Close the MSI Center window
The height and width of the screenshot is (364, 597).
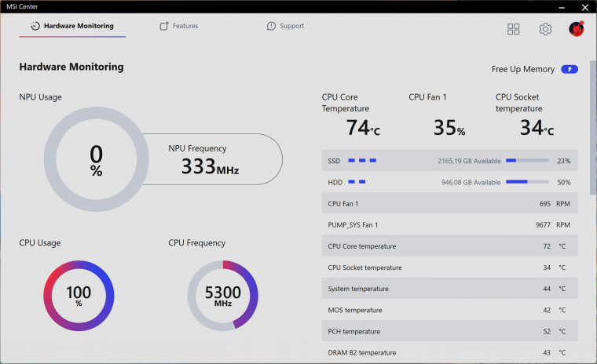tap(585, 7)
